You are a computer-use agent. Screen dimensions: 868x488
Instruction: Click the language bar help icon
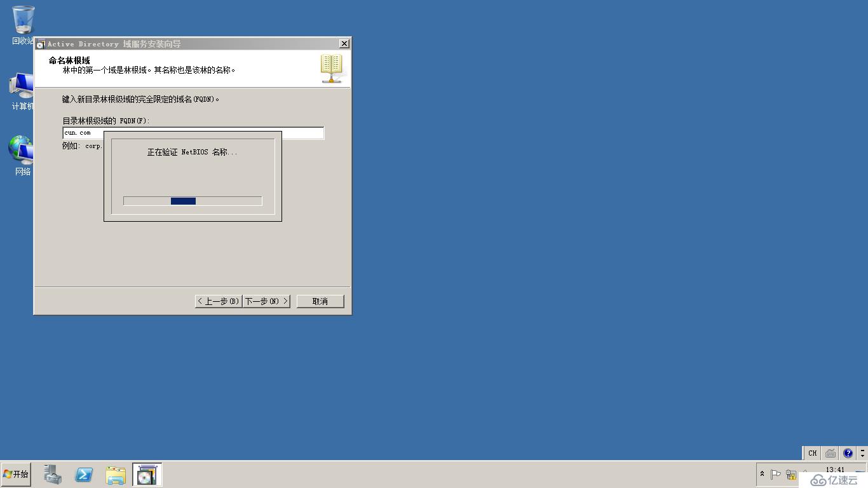click(848, 453)
